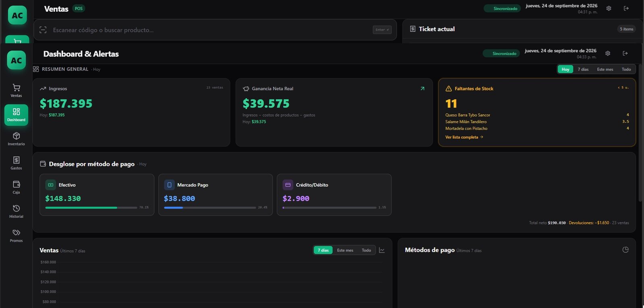Click the stock shortage count 11
The width and height of the screenshot is (644, 308).
(x=451, y=104)
